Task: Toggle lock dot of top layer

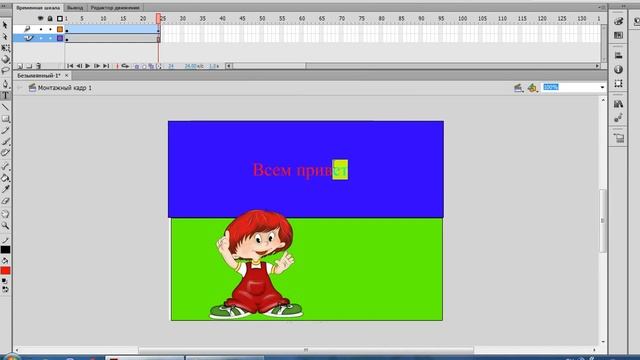Action: 51,29
